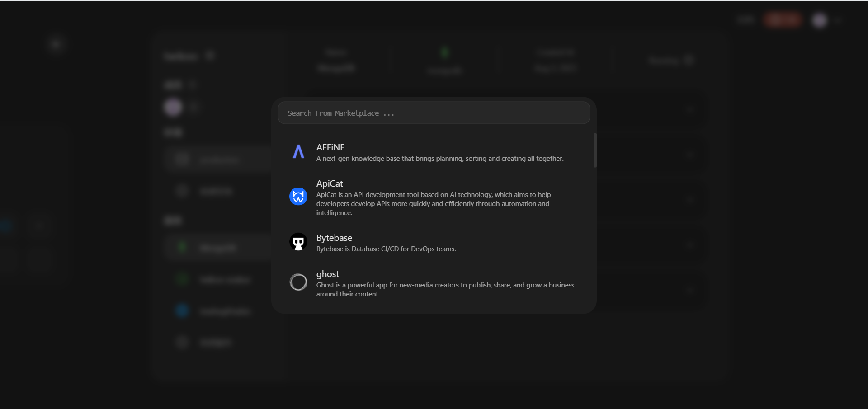The height and width of the screenshot is (409, 868).
Task: Select the AFFiNE title text
Action: (x=330, y=147)
